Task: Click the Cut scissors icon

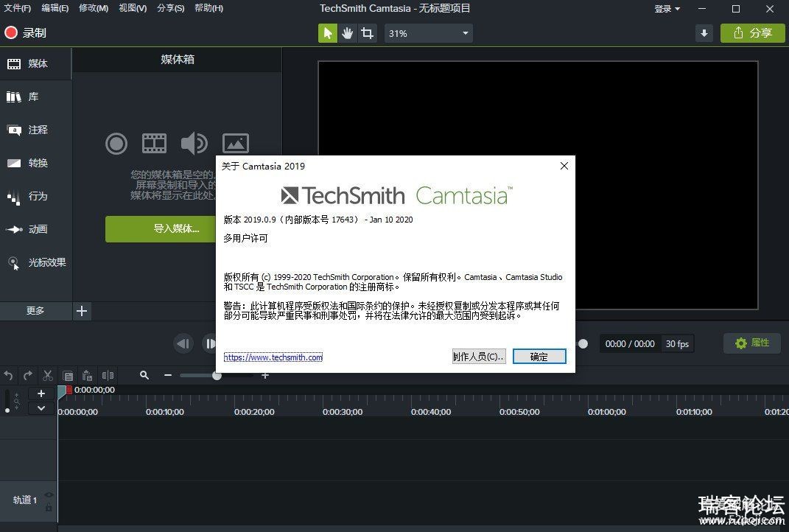Action: (x=48, y=376)
